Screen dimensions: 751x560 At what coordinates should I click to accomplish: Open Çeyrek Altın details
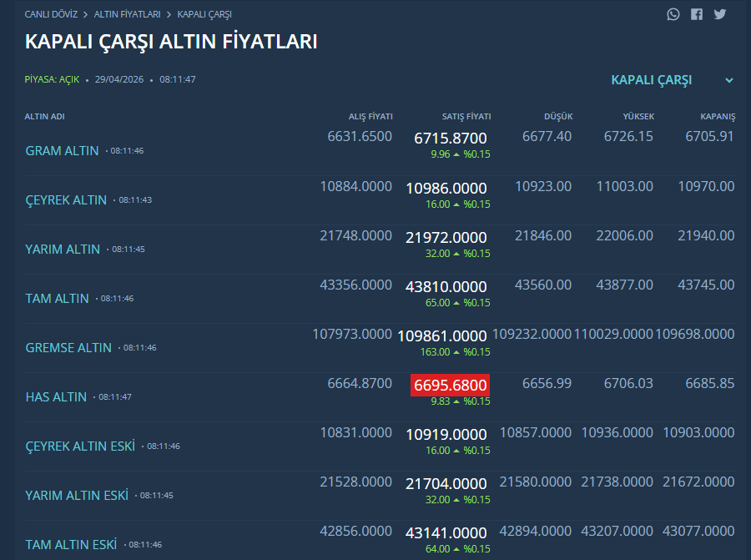(x=67, y=200)
